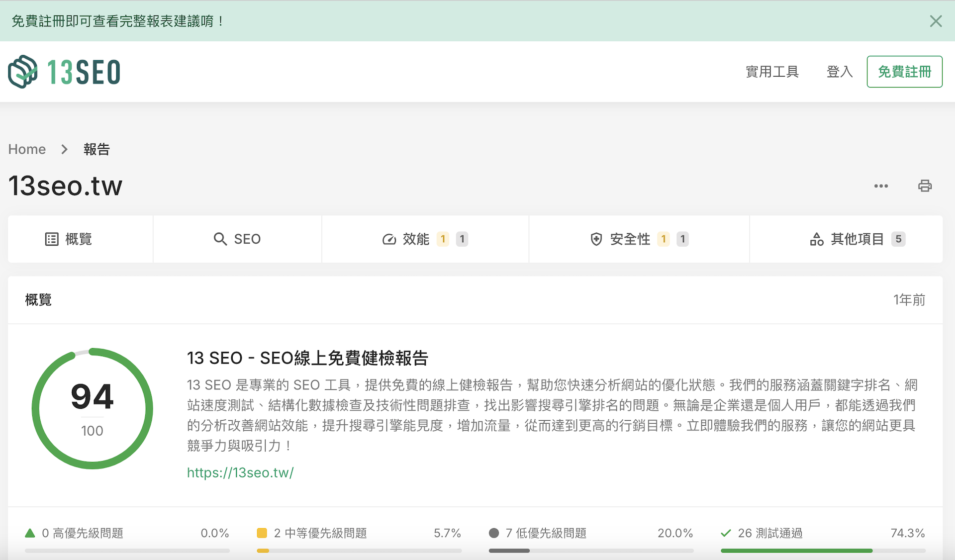Click the speedometer icon on the 效能 tab
The height and width of the screenshot is (560, 955).
(389, 239)
